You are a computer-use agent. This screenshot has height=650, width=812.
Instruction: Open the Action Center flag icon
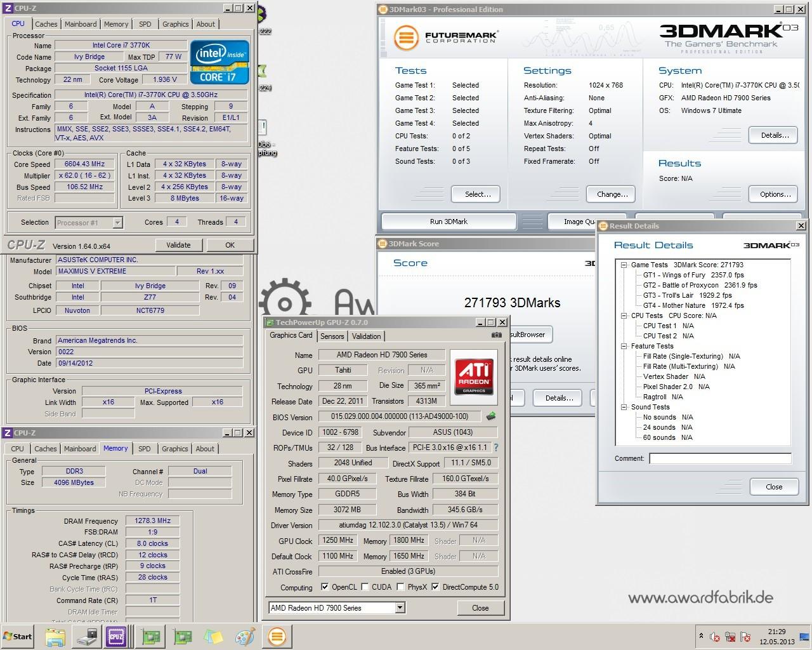tap(745, 637)
